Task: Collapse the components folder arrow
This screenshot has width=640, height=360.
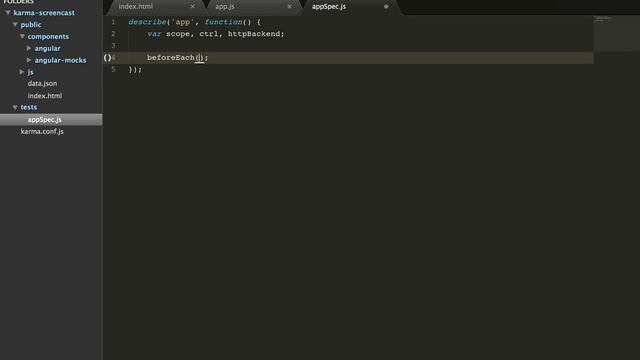Action: (22, 36)
